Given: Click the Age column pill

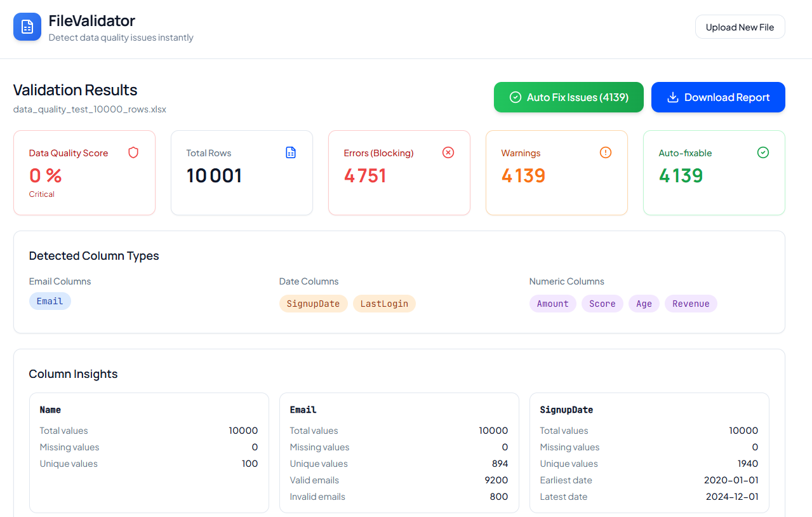Looking at the screenshot, I should (644, 304).
